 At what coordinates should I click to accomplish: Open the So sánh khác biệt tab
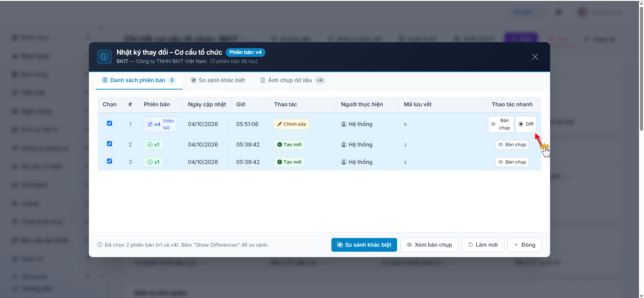[x=218, y=80]
